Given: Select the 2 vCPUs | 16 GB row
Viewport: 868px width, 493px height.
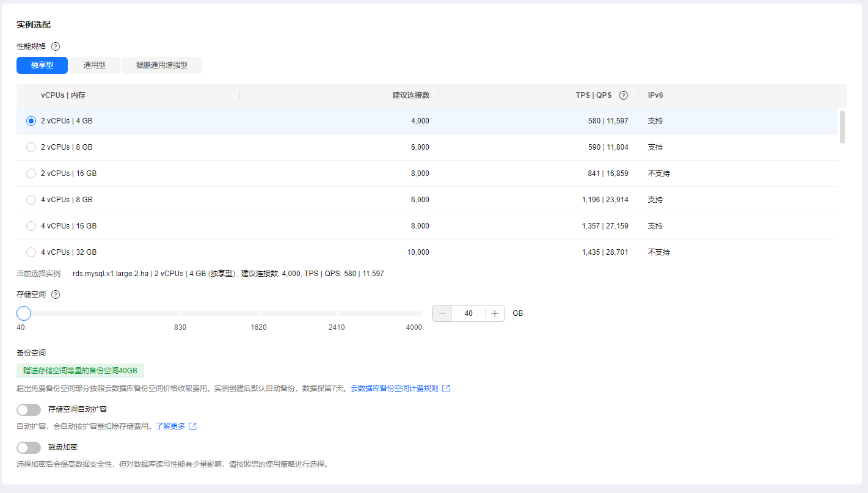Looking at the screenshot, I should (x=31, y=173).
